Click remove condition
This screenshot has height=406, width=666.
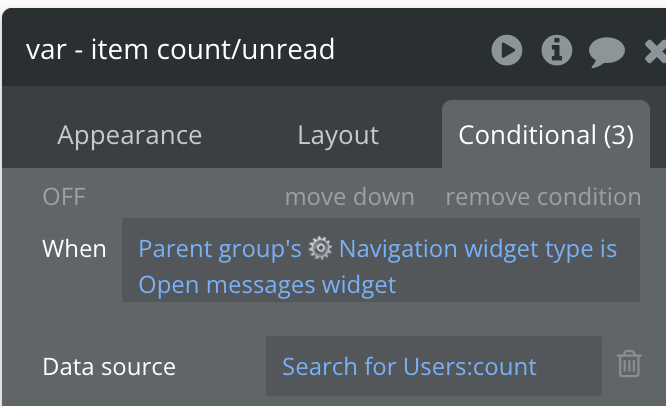(x=543, y=197)
